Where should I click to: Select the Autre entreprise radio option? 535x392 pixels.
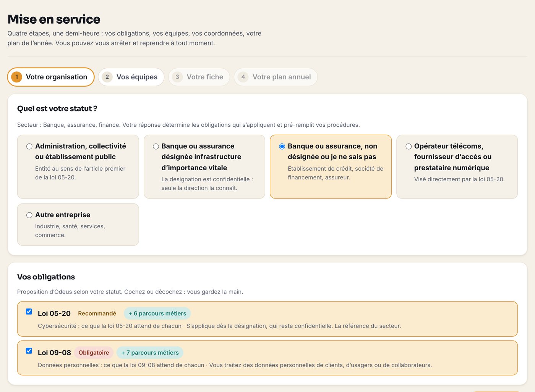click(29, 215)
